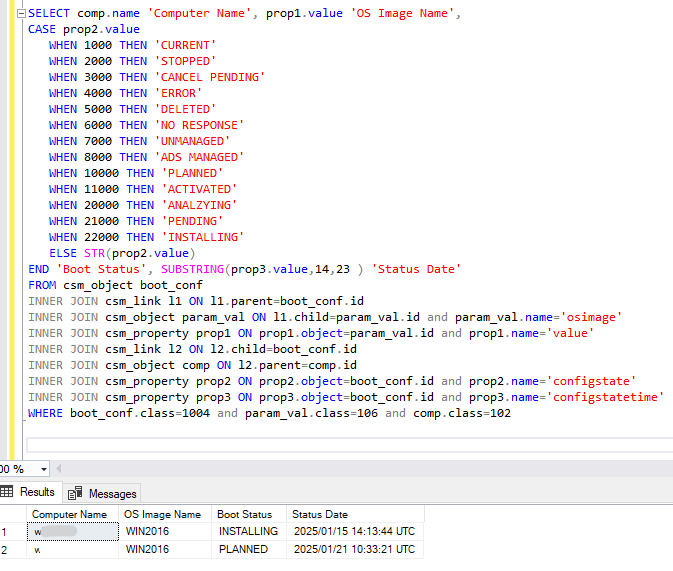The width and height of the screenshot is (673, 571).
Task: Select row 1 via its row header
Action: 10,532
